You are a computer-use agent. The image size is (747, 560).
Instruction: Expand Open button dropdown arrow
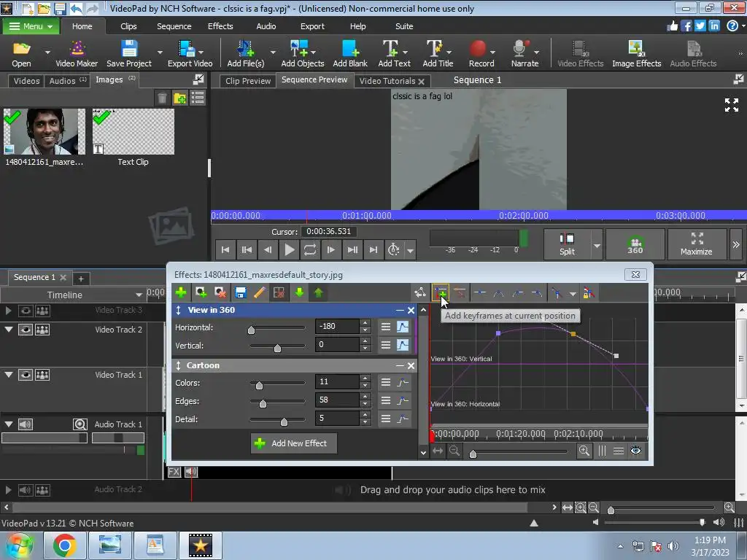[x=47, y=52]
